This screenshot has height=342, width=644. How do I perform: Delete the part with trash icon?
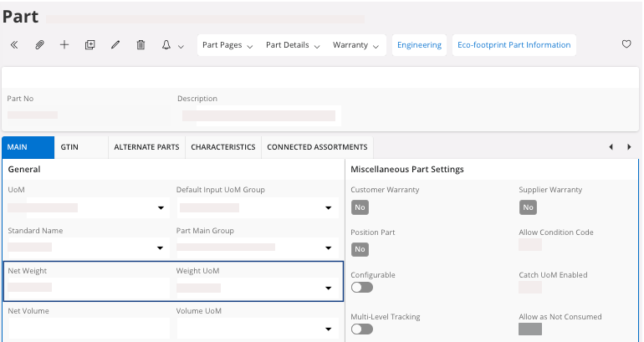[141, 45]
